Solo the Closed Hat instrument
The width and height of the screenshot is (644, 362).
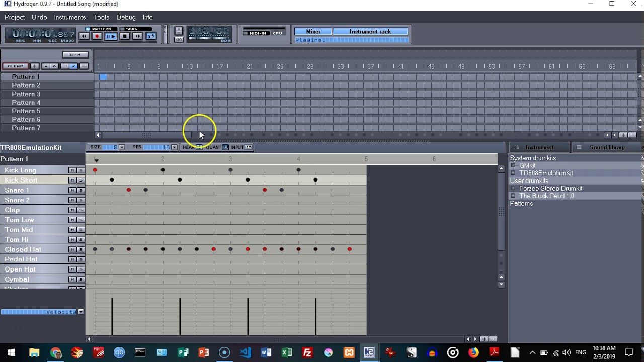point(80,249)
